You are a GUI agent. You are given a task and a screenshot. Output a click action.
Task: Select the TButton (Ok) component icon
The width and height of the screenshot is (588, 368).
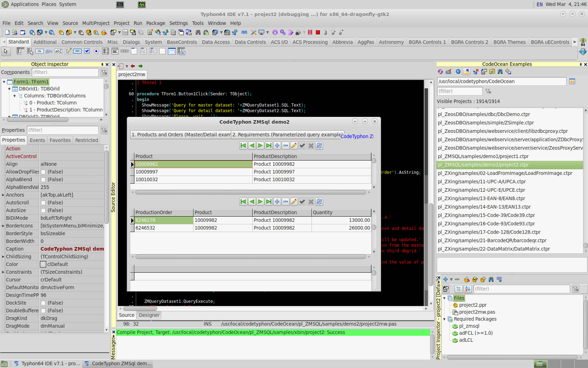tap(40, 51)
